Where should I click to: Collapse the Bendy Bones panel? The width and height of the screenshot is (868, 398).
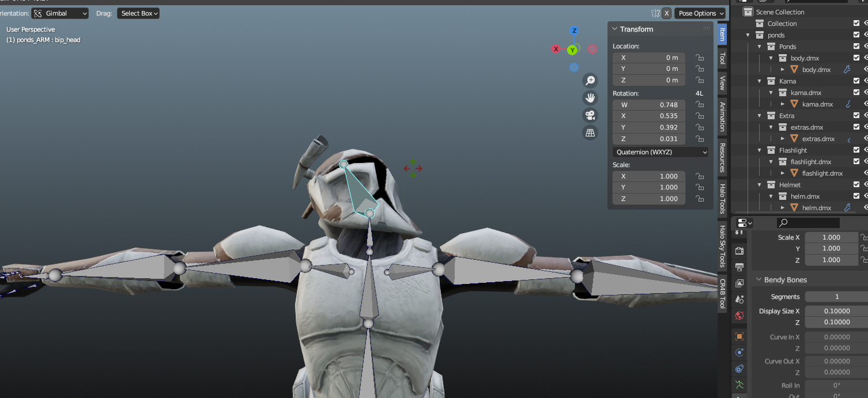(758, 280)
